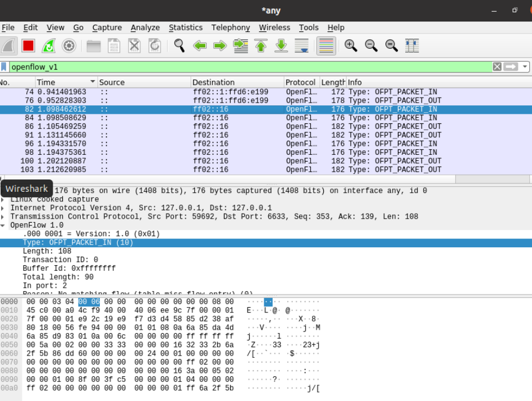Start a new capture with shark fin icon

pos(8,45)
